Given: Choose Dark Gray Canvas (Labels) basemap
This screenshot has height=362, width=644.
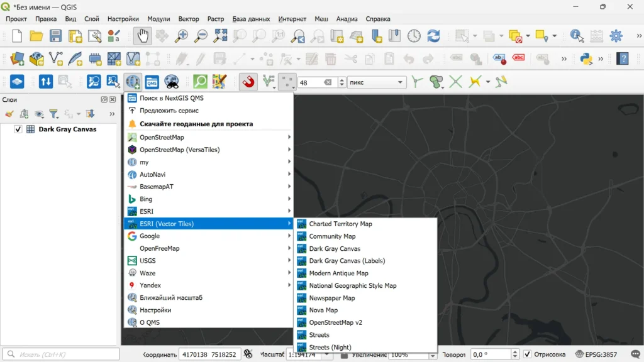Looking at the screenshot, I should [365, 261].
